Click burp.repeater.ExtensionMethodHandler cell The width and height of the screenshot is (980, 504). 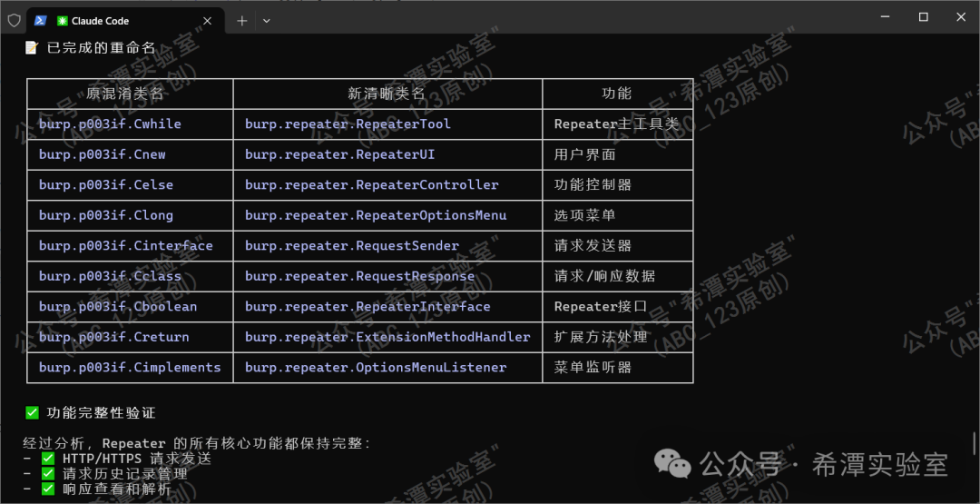coord(387,337)
